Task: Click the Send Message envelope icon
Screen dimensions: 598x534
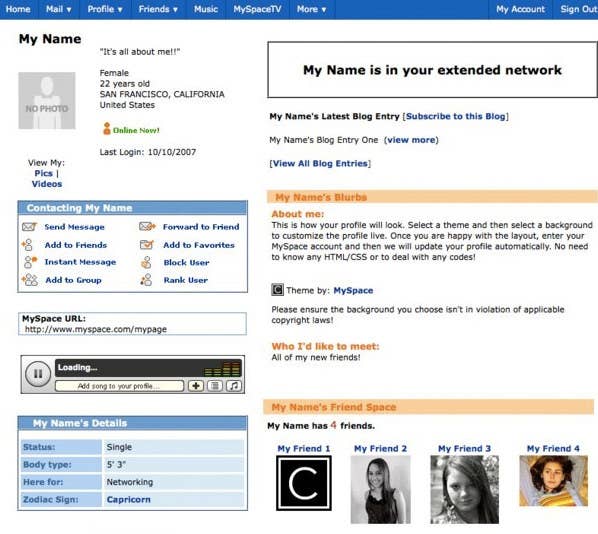Action: point(29,227)
